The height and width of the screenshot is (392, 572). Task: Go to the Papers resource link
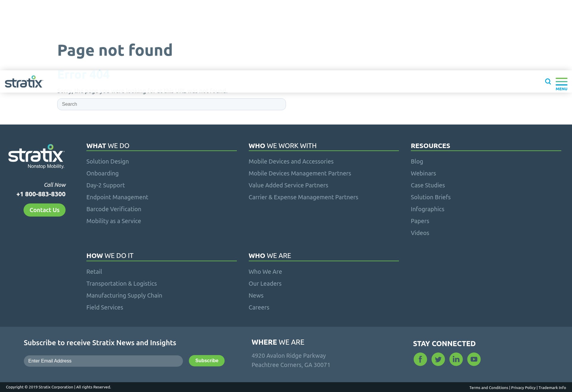tap(420, 221)
